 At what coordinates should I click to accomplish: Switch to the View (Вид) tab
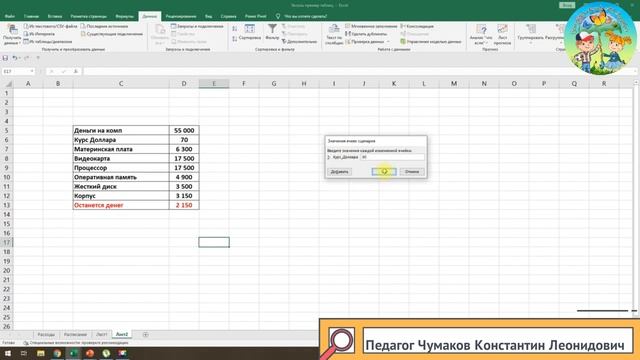pos(209,16)
